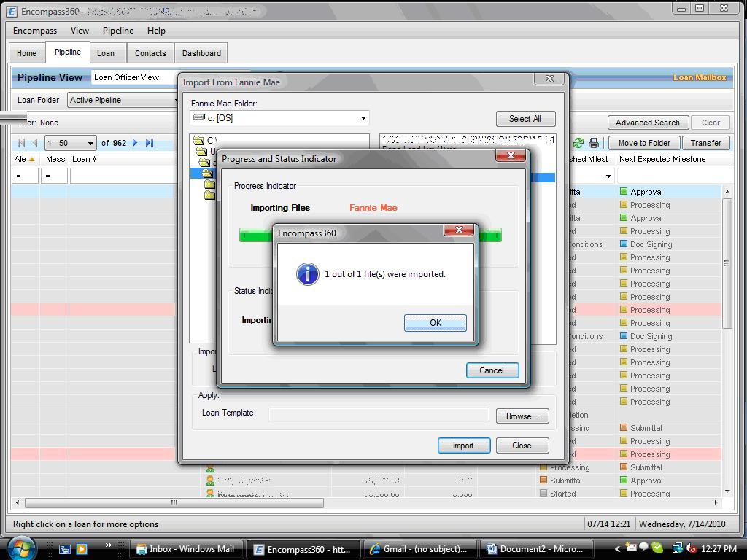Click Close button in Import From Fannie Mae
Image resolution: width=747 pixels, height=560 pixels.
tap(522, 446)
